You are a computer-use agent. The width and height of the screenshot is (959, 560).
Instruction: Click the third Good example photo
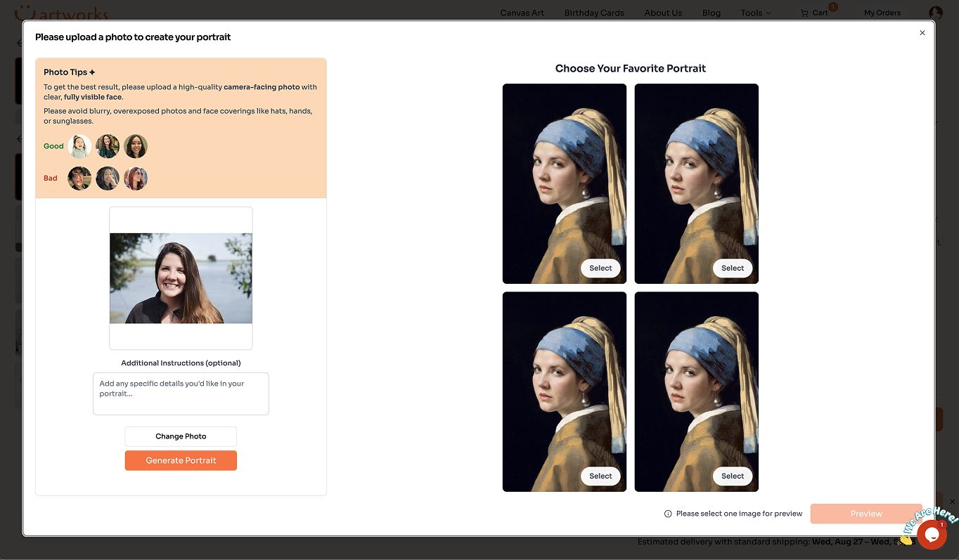(x=136, y=146)
